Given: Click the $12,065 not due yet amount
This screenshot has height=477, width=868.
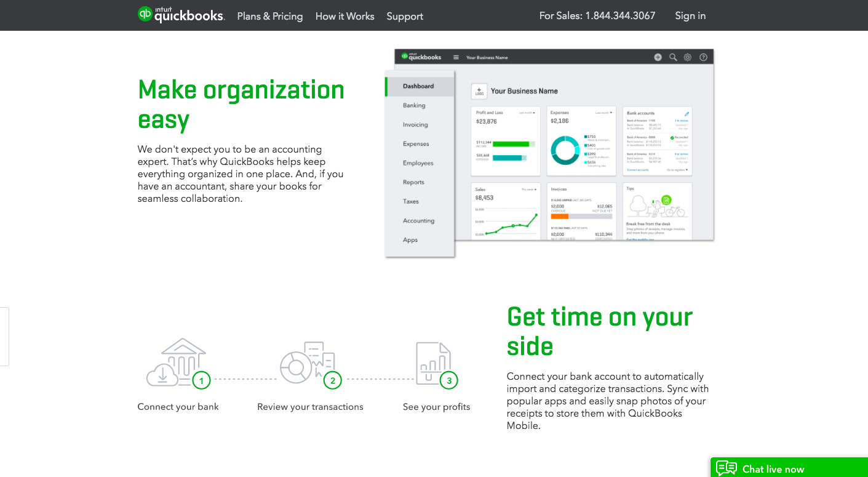Looking at the screenshot, I should pyautogui.click(x=604, y=206).
